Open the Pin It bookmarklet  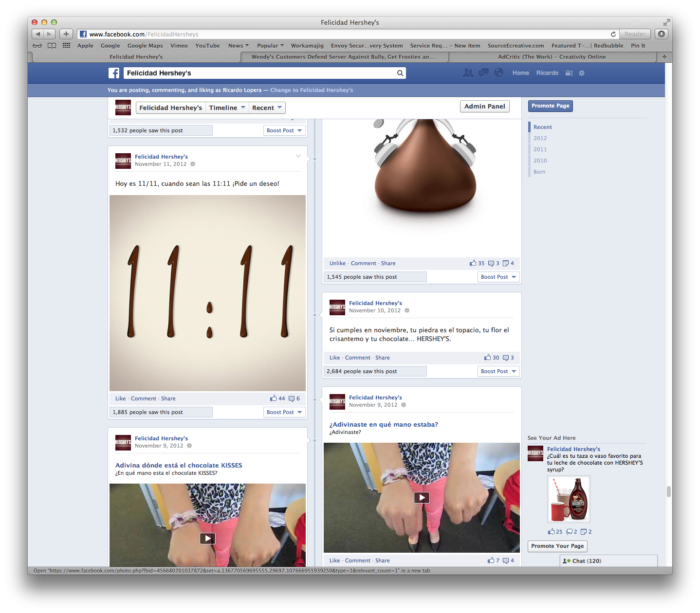[638, 46]
